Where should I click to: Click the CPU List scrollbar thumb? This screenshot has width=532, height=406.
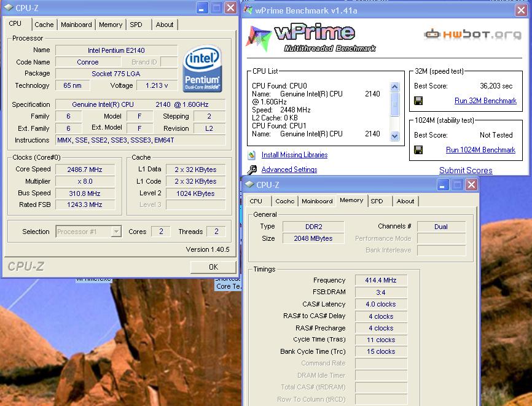(394, 104)
